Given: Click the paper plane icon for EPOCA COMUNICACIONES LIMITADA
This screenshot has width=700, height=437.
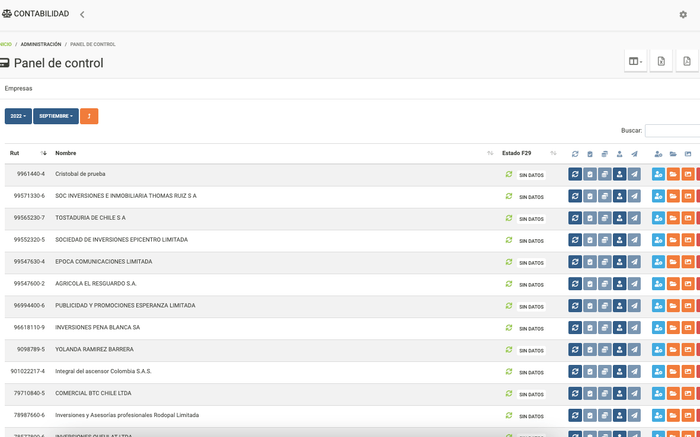Looking at the screenshot, I should 634,262.
